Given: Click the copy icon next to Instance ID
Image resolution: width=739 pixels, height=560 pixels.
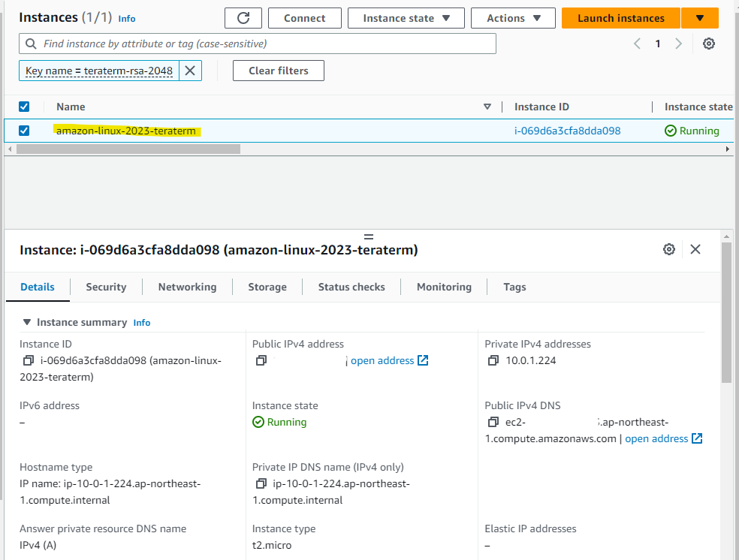Looking at the screenshot, I should pos(26,360).
